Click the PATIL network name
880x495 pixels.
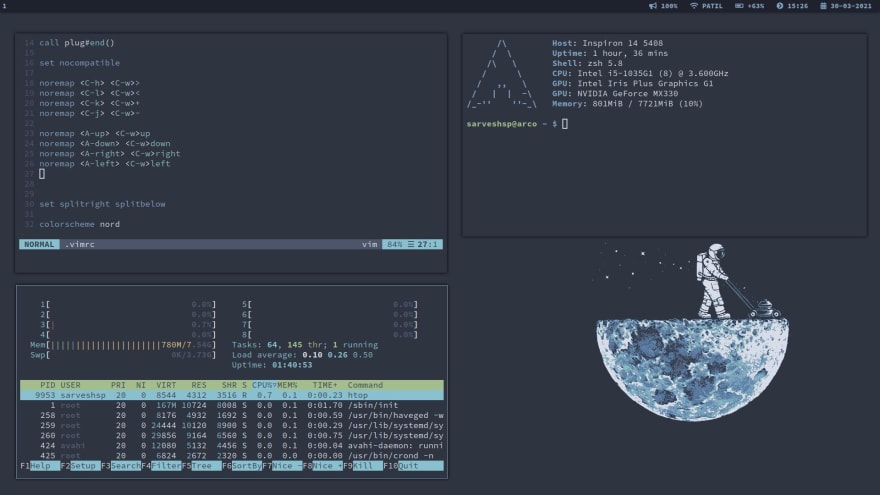(x=712, y=6)
